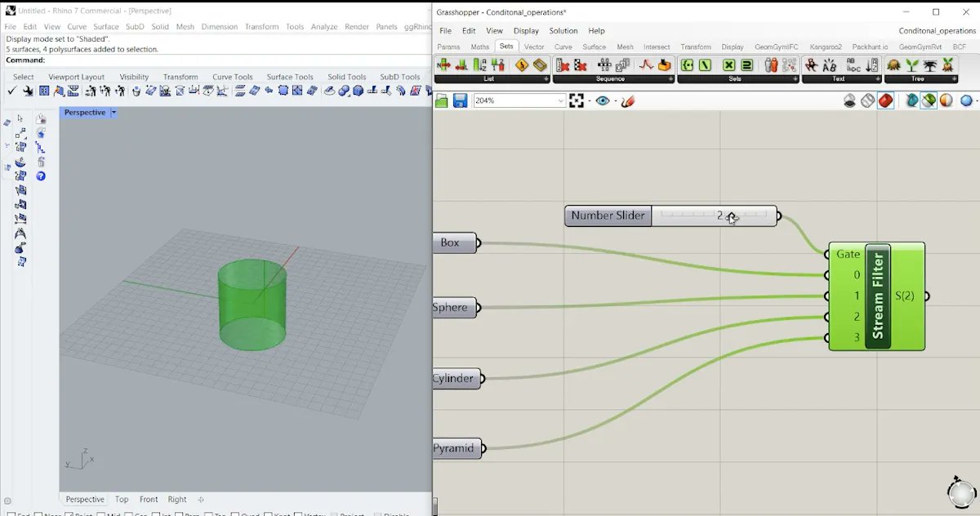Click the Grasshopper canvas compass widget

[x=961, y=492]
